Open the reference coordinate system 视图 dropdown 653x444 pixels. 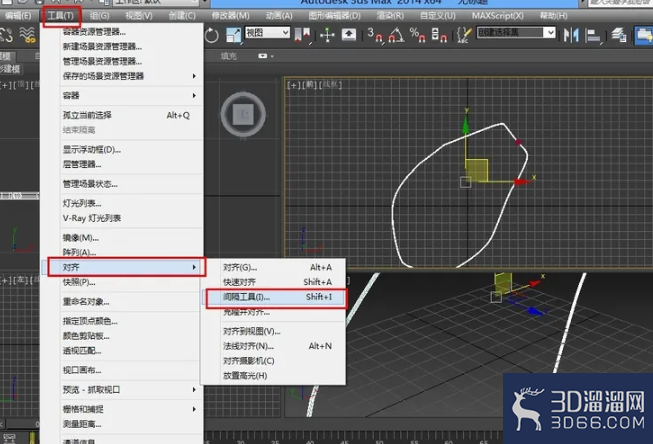(x=267, y=32)
